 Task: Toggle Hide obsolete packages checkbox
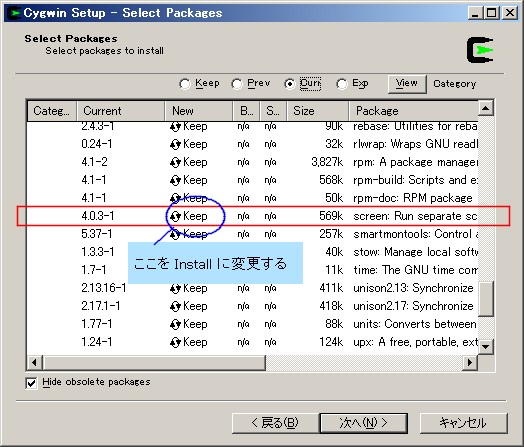point(31,383)
